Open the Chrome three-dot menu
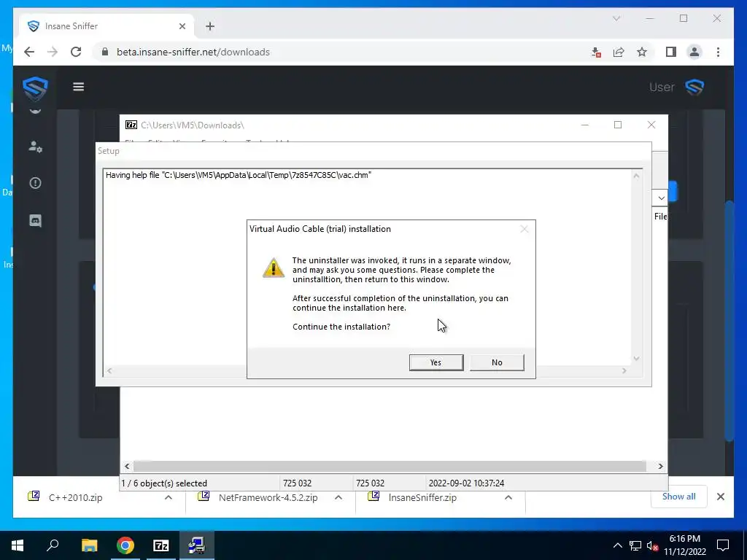The width and height of the screenshot is (747, 560). coord(718,52)
